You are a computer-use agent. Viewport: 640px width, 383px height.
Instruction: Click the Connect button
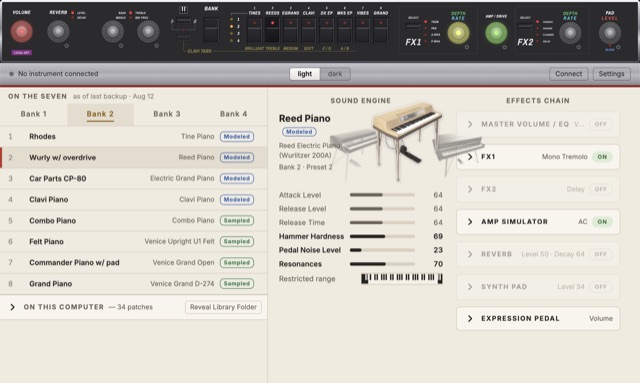point(569,74)
